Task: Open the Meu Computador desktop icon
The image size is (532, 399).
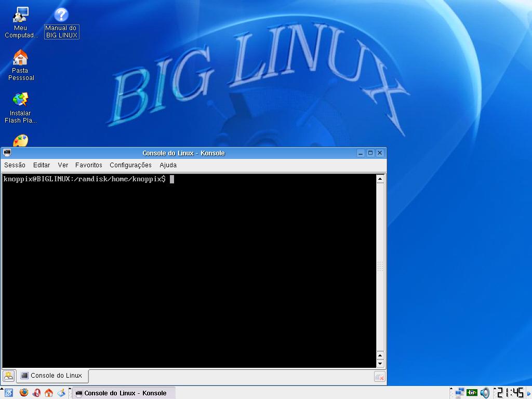Action: click(20, 22)
